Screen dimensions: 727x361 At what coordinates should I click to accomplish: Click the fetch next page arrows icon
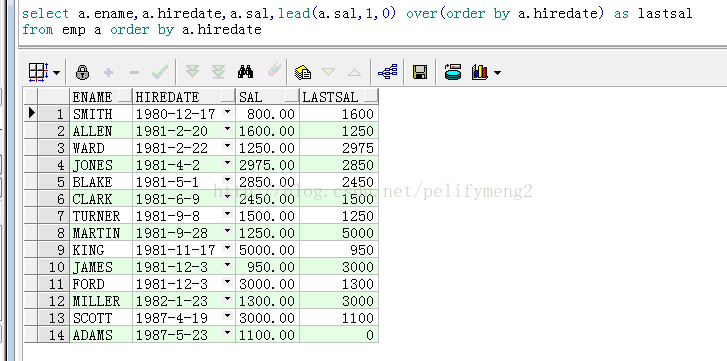pyautogui.click(x=192, y=72)
